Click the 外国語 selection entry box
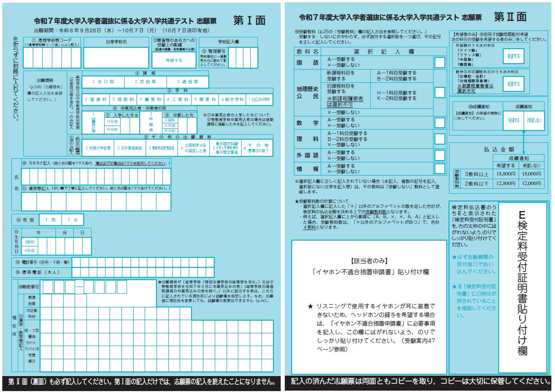Screen dimensions: 555x392 point(439,156)
